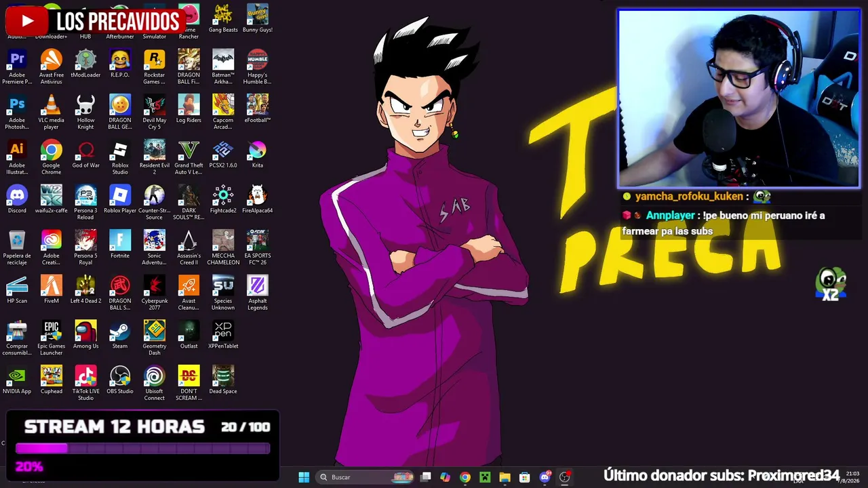Open the FireAlpaca64 desktop shortcut
868x488 pixels.
(x=258, y=200)
